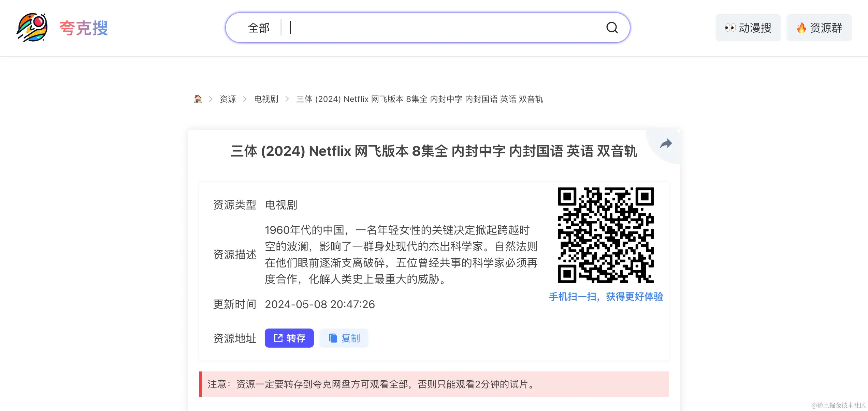Click the 电视剧 resource type value
Image resolution: width=868 pixels, height=411 pixels.
pos(281,205)
